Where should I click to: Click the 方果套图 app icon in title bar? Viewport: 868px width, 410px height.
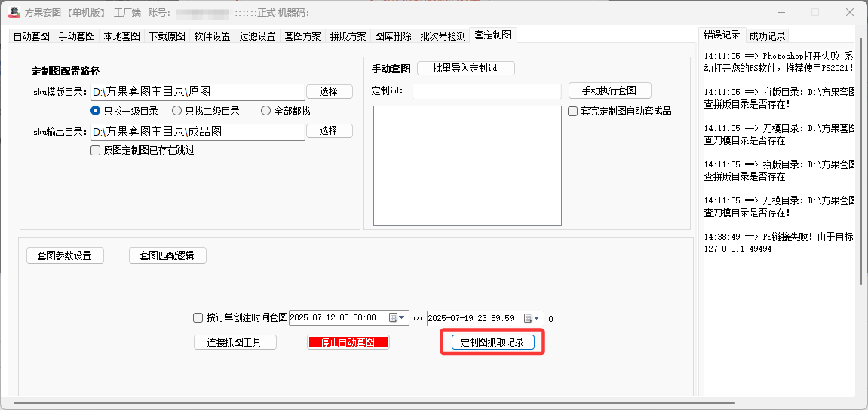pyautogui.click(x=14, y=12)
